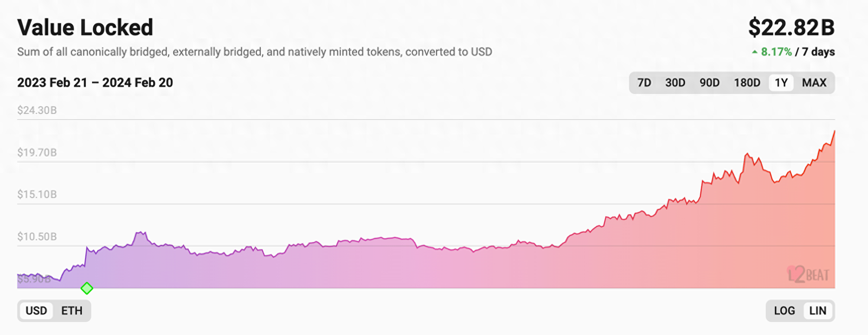Screen dimensions: 868x335
Task: Click the 8.17% / 7 days change text
Action: (x=798, y=52)
